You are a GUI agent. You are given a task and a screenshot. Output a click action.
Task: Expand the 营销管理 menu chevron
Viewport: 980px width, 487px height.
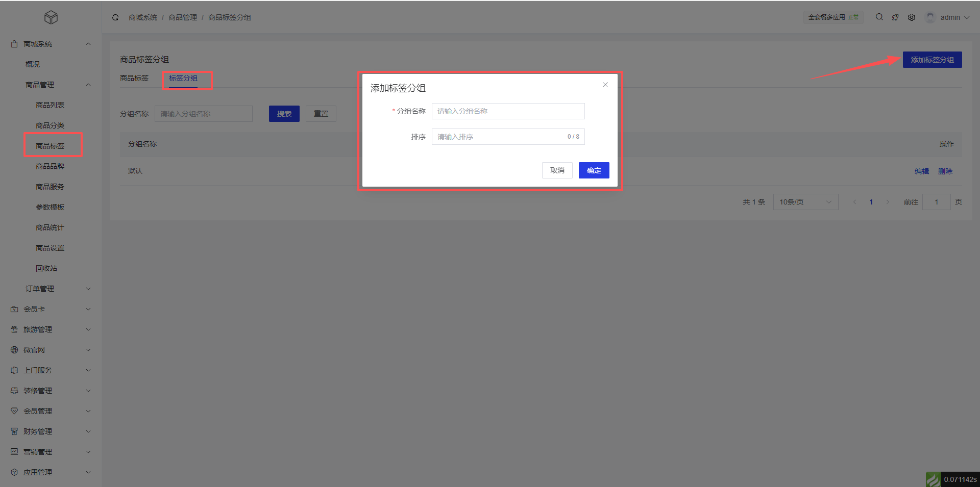point(88,452)
